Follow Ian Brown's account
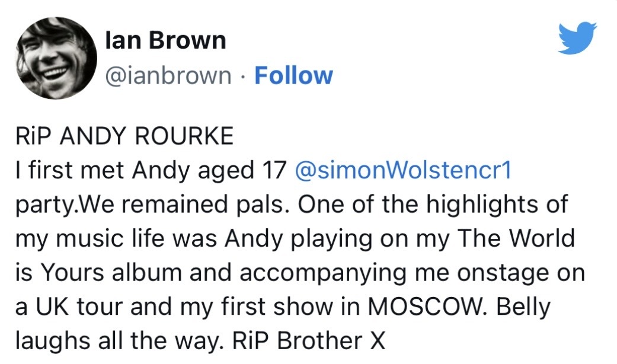 293,76
